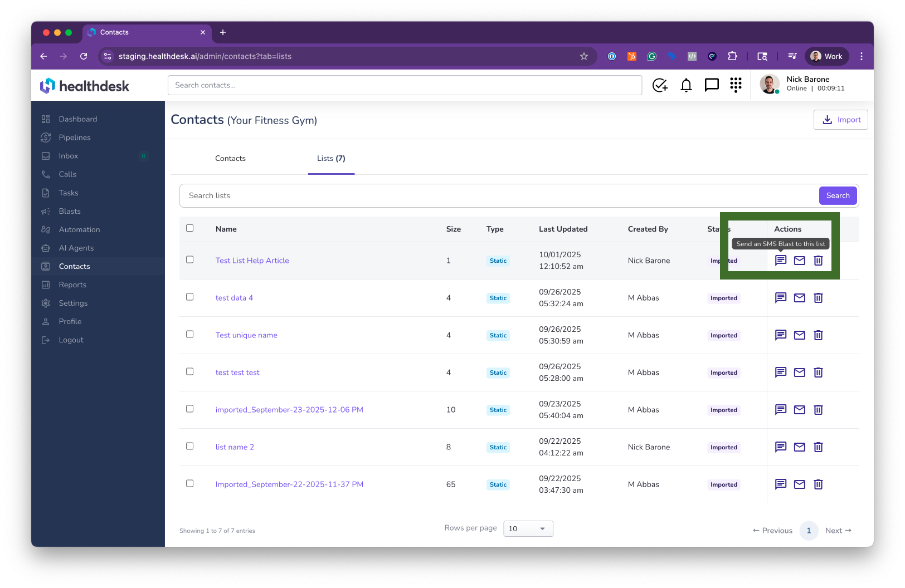Viewport: 905px width, 588px height.
Task: Open the tasks checkmark icon in header
Action: pos(660,85)
